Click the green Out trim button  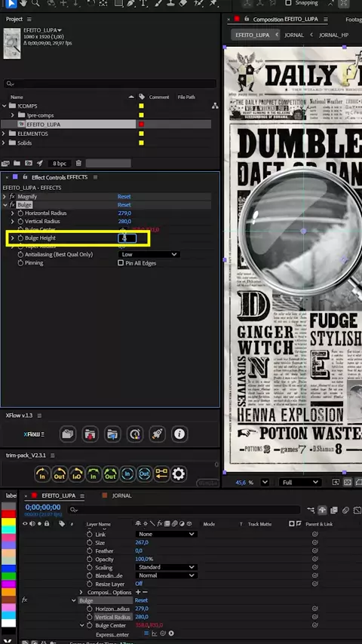click(x=110, y=474)
